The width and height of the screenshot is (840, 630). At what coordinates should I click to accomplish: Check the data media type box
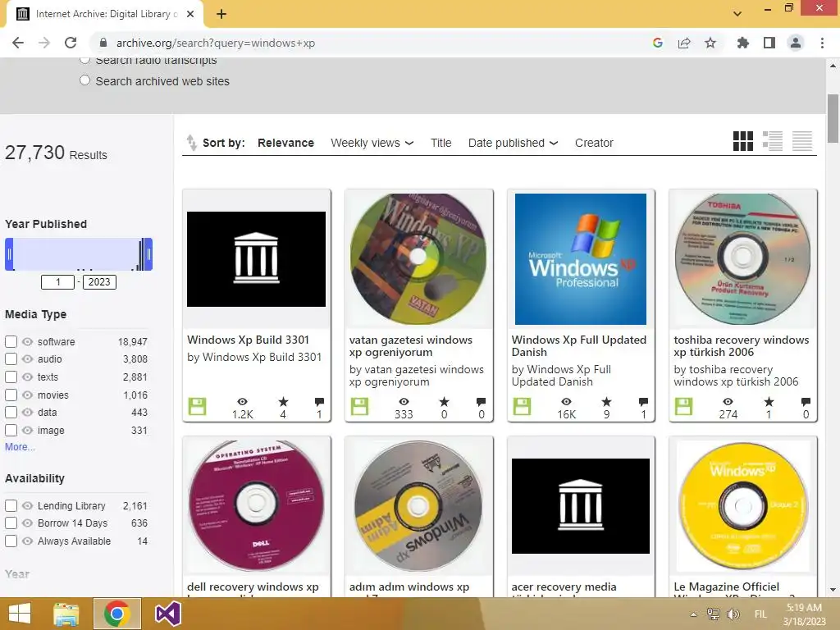tap(11, 413)
